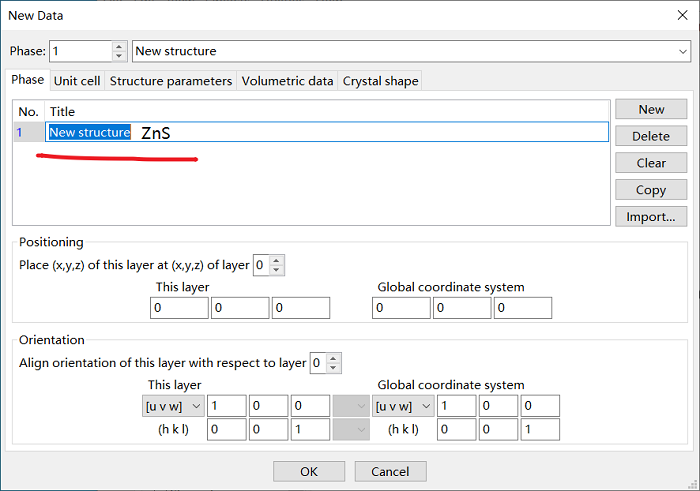Increase Positioning layer number spinner
This screenshot has width=700, height=491.
(276, 261)
